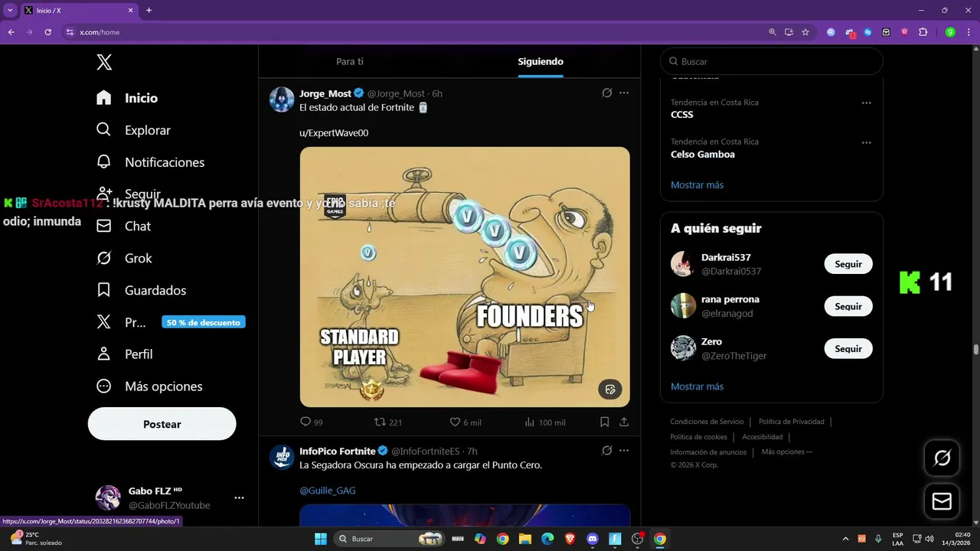Open more options on InfoPico Fortnite post

point(624,451)
